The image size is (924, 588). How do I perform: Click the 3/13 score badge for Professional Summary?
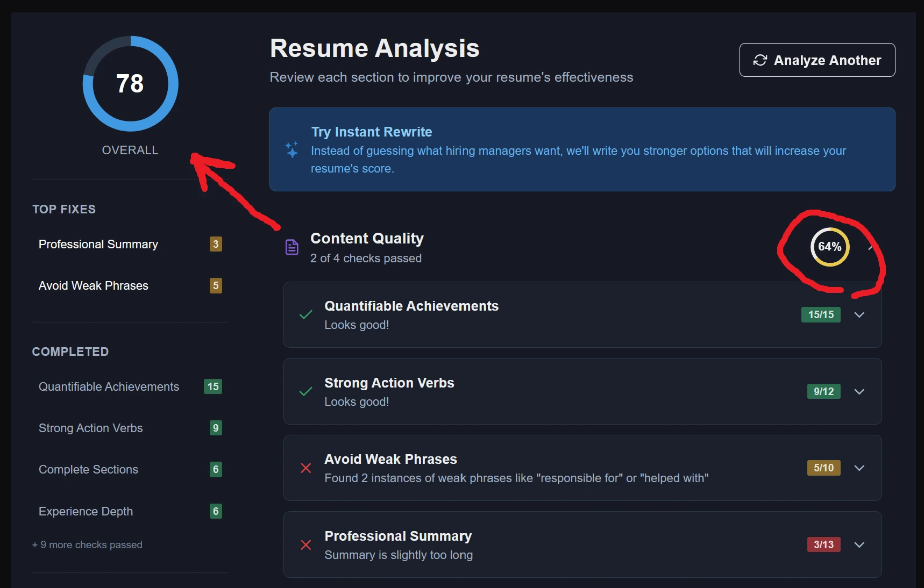click(x=823, y=544)
